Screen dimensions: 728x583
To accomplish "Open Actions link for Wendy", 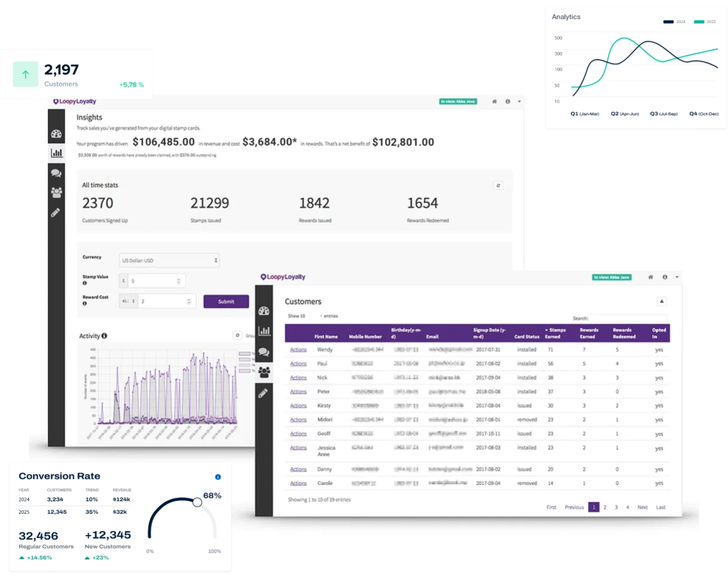I will pyautogui.click(x=298, y=350).
